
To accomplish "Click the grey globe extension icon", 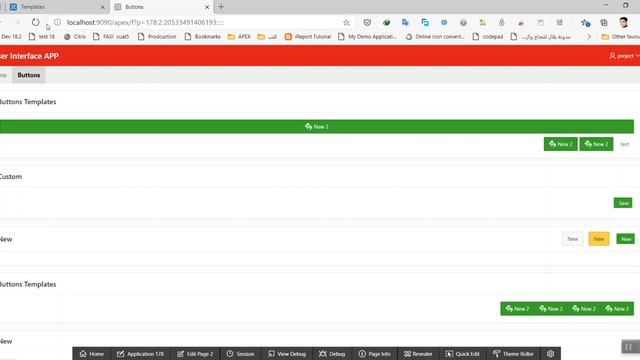I will [x=463, y=23].
